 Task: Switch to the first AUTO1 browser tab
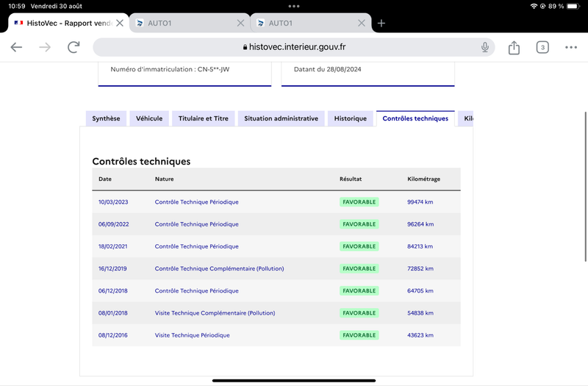pyautogui.click(x=190, y=24)
